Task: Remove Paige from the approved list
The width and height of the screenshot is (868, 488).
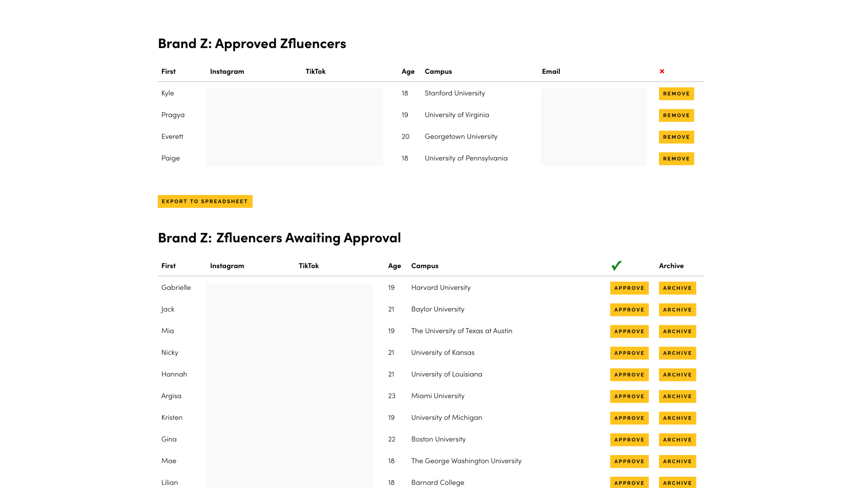Action: coord(676,159)
